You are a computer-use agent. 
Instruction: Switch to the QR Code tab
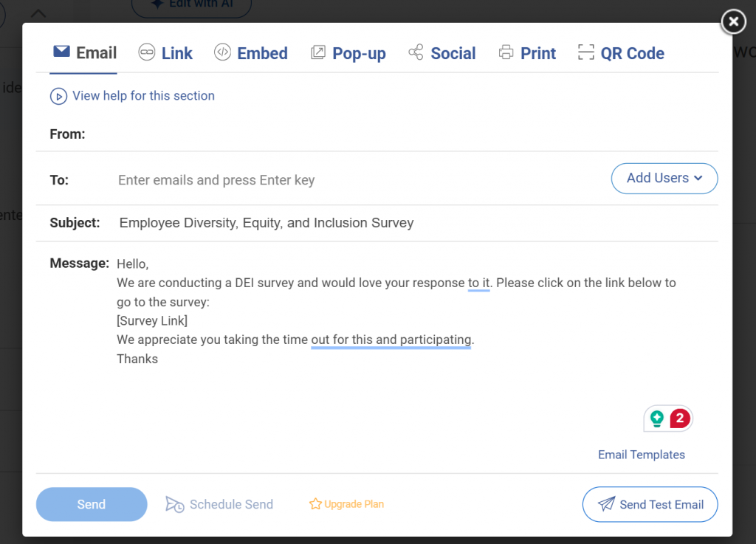click(631, 52)
